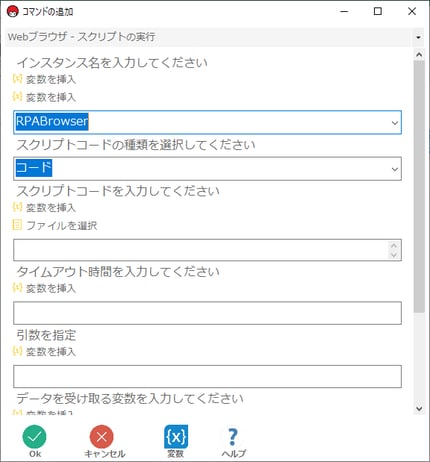430x462 pixels.
Task: Click the script code box down spinner arrow
Action: tap(394, 255)
